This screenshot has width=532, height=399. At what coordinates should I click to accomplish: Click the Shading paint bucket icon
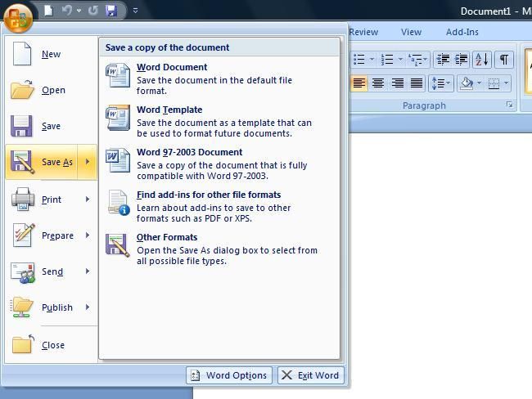click(x=467, y=83)
